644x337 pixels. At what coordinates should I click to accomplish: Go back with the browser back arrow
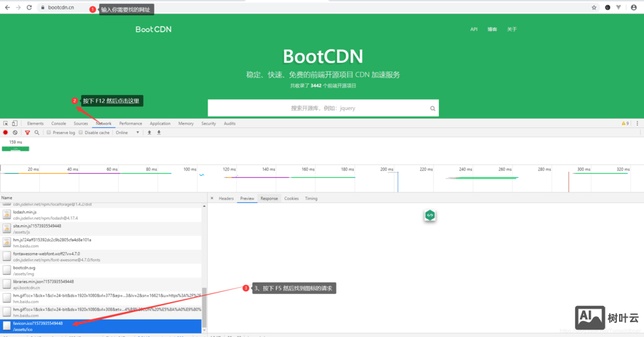tap(7, 7)
